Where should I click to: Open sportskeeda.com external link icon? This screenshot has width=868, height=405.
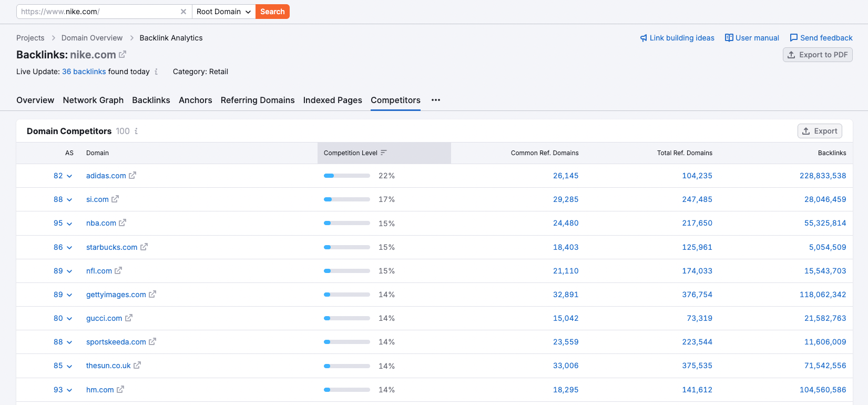point(152,341)
